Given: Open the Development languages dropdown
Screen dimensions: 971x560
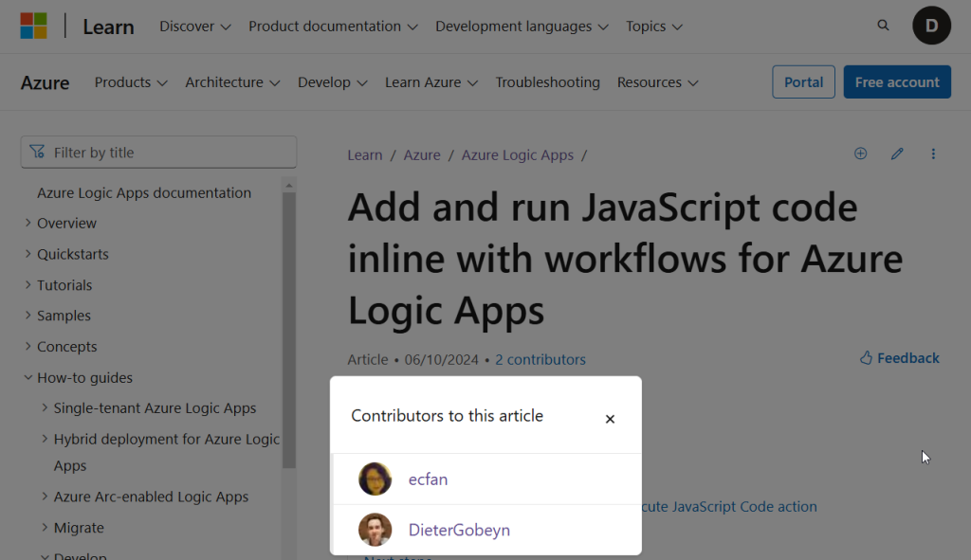Looking at the screenshot, I should [x=522, y=26].
